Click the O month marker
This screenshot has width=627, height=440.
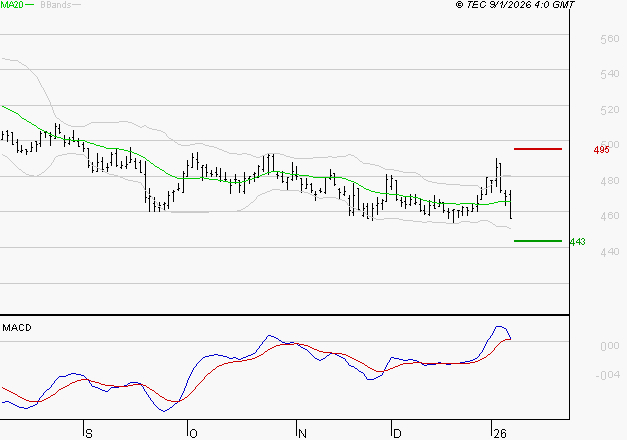click(x=193, y=434)
